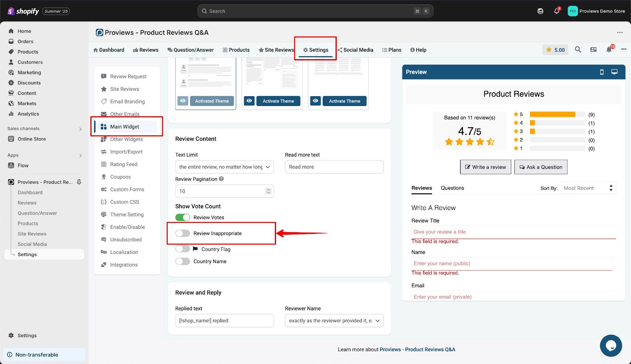
Task: Open the chat support bubble
Action: point(611,346)
